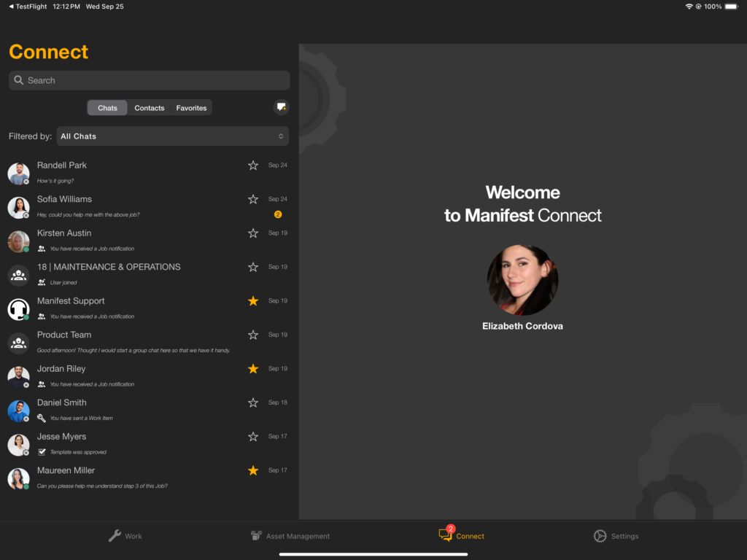Tap Sofia Williams' profile picture
The width and height of the screenshot is (747, 560).
(x=18, y=207)
